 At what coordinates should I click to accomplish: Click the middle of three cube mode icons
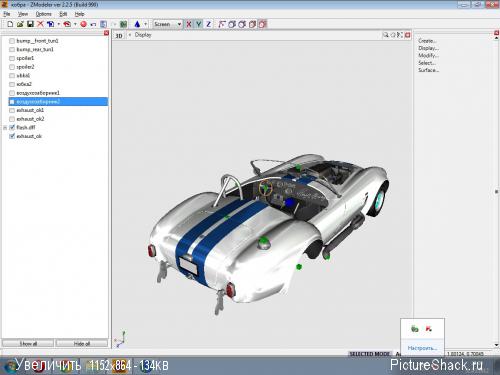pyautogui.click(x=242, y=24)
